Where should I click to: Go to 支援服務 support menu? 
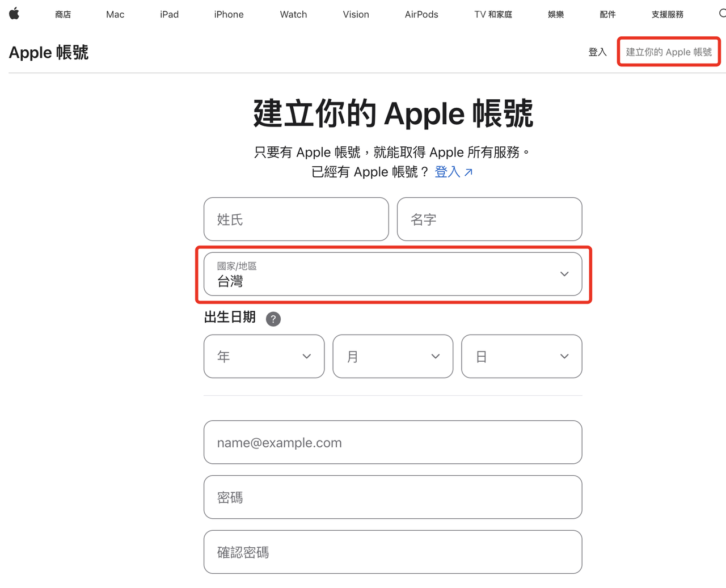[x=668, y=14]
